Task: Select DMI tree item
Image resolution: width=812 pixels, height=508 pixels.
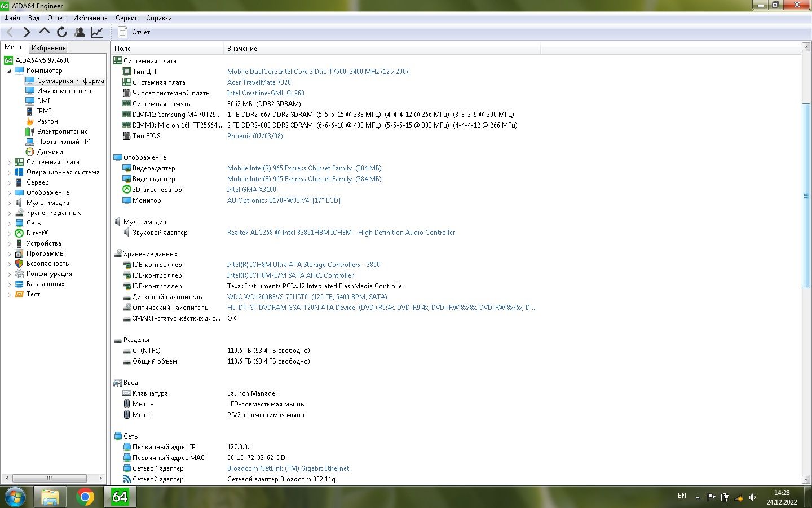Action: (x=43, y=101)
